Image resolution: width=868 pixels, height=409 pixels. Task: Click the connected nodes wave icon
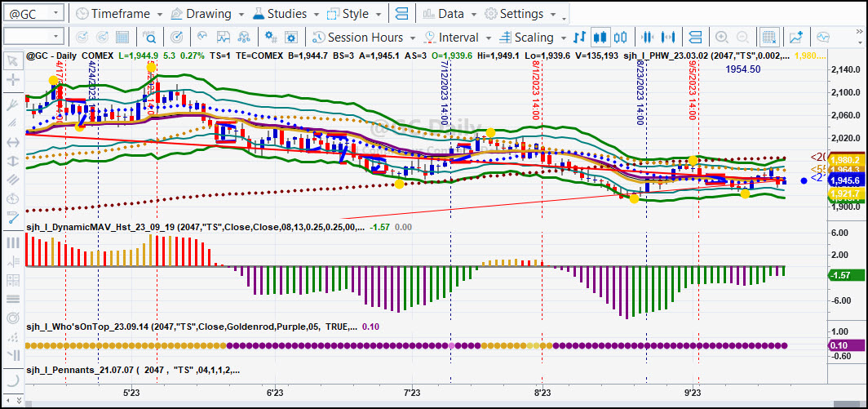[x=244, y=38]
